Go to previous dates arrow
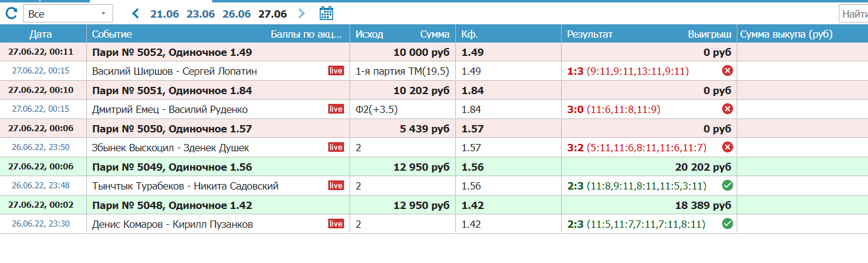This screenshot has width=868, height=263. click(136, 13)
